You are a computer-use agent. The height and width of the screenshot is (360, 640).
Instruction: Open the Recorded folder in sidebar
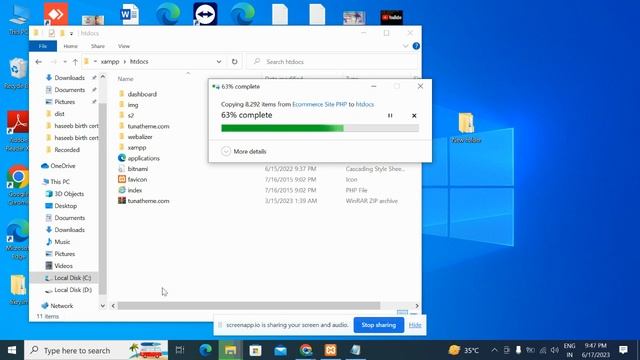tap(67, 150)
